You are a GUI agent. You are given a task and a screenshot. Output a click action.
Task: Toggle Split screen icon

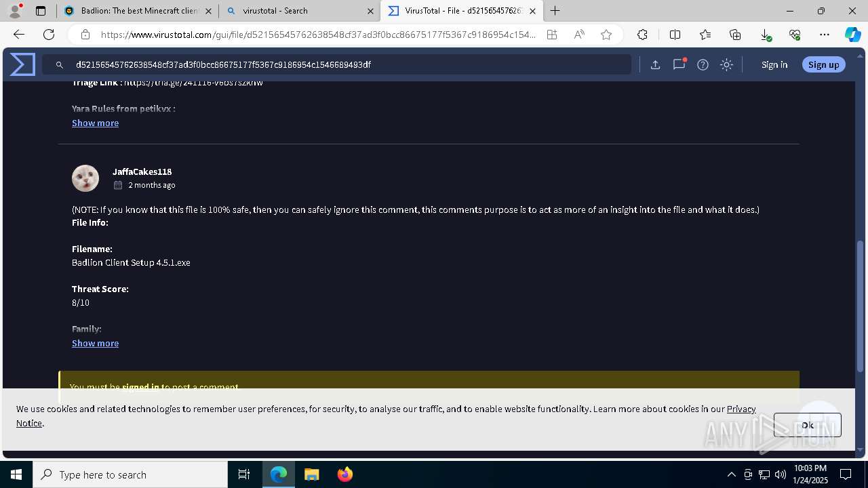point(675,35)
